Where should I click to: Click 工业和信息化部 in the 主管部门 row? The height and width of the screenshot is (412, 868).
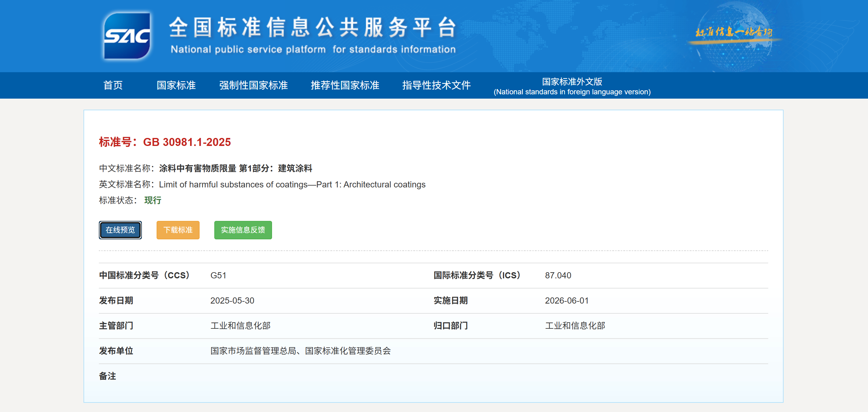pyautogui.click(x=241, y=326)
